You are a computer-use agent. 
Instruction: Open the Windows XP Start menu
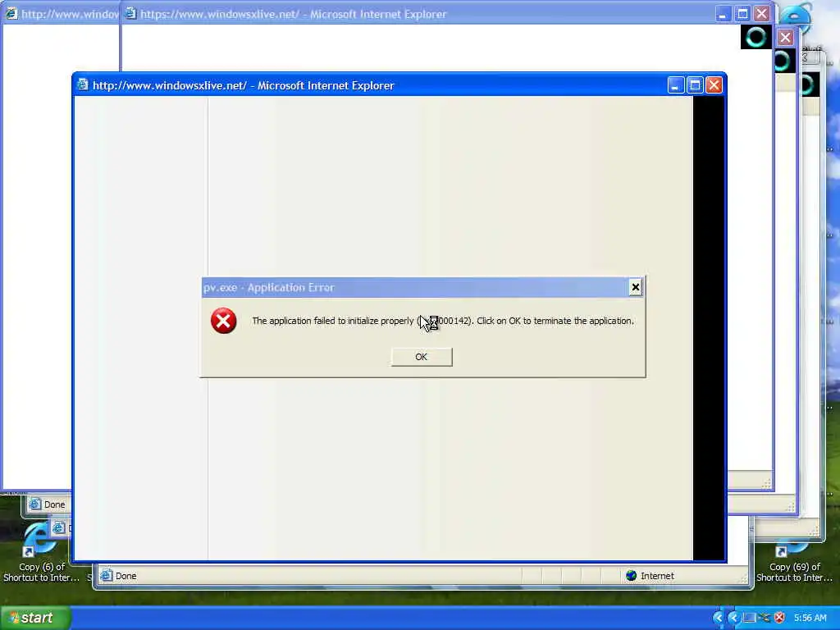click(35, 618)
